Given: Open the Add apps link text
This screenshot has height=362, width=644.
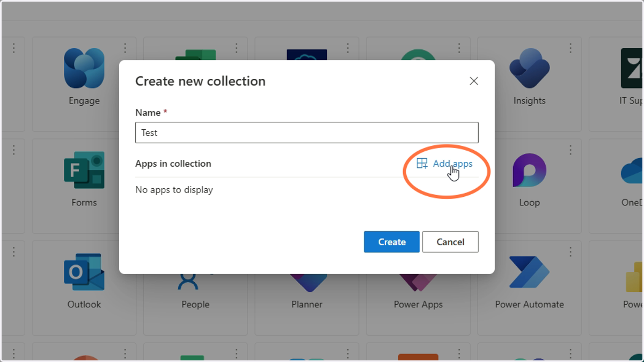Looking at the screenshot, I should [452, 164].
